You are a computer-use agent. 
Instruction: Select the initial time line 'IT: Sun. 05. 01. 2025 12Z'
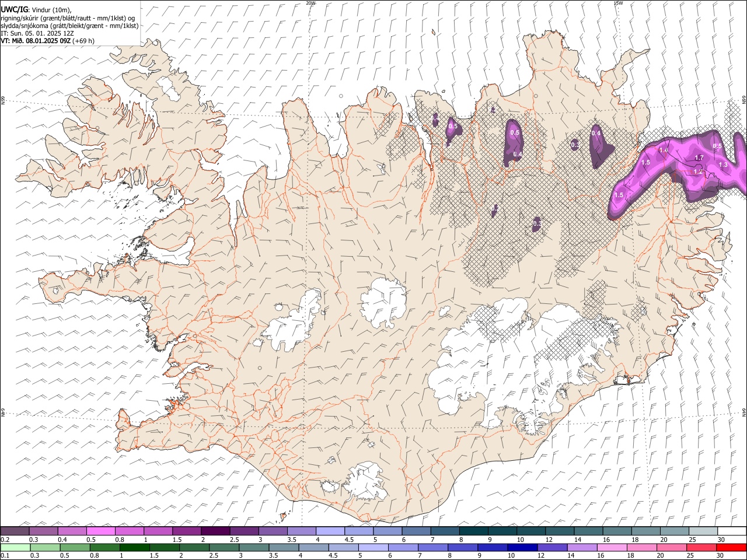pos(37,34)
